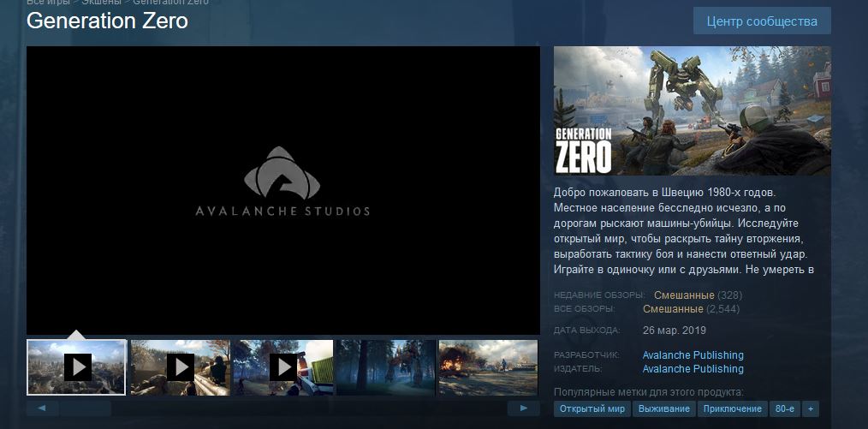This screenshot has width=868, height=429.
Task: Play the third video thumbnail with container
Action: [x=282, y=367]
